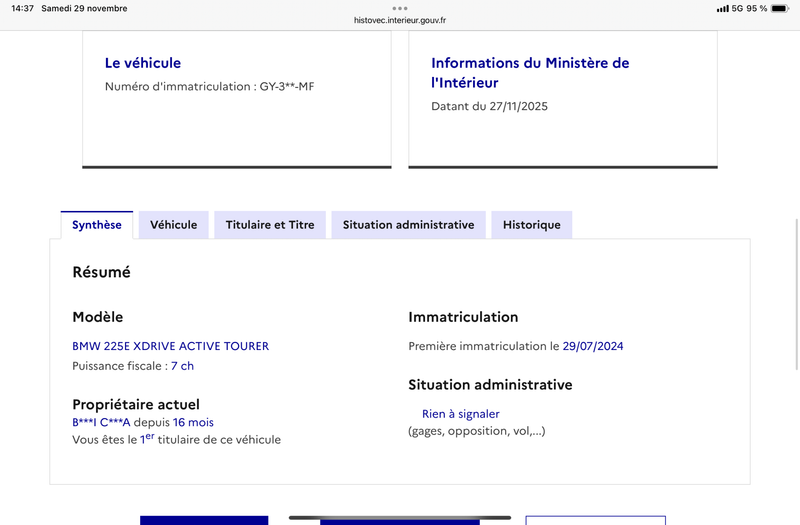The image size is (800, 525).
Task: Tap the Le véhicule card heading
Action: (x=143, y=63)
